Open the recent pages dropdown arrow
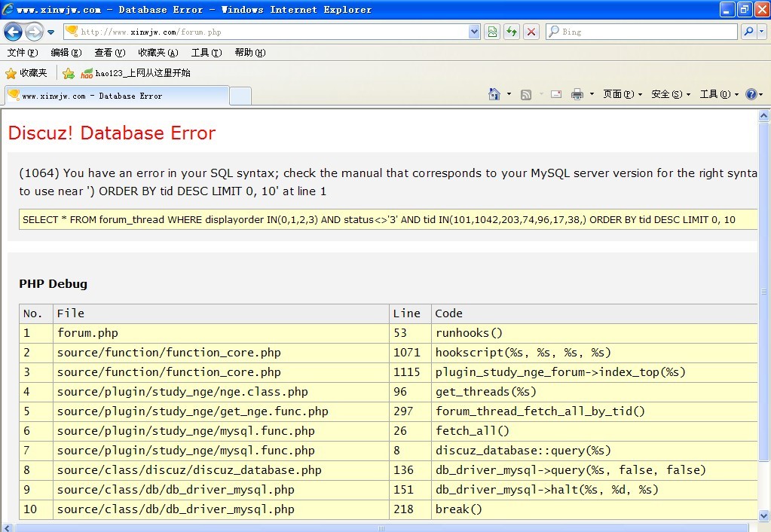Image resolution: width=771 pixels, height=532 pixels. [x=50, y=32]
